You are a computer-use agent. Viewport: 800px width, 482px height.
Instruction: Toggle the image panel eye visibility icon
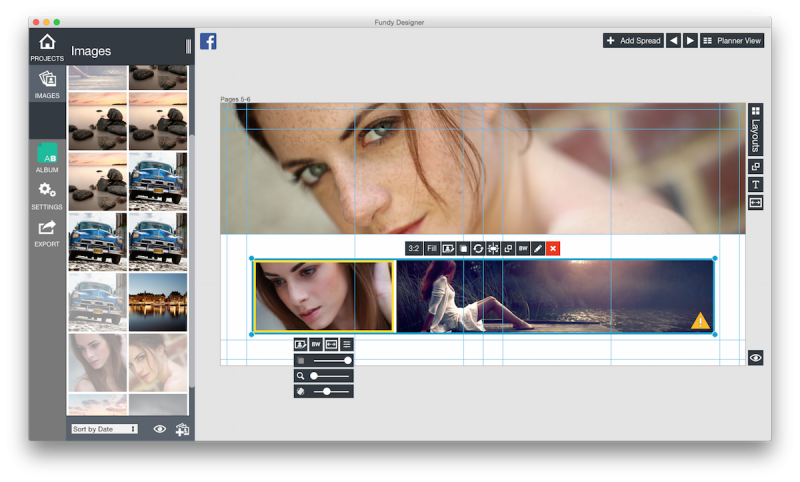click(159, 429)
